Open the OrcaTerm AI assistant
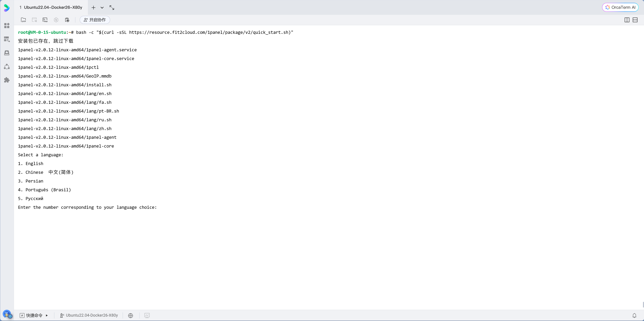This screenshot has width=644, height=321. point(620,7)
